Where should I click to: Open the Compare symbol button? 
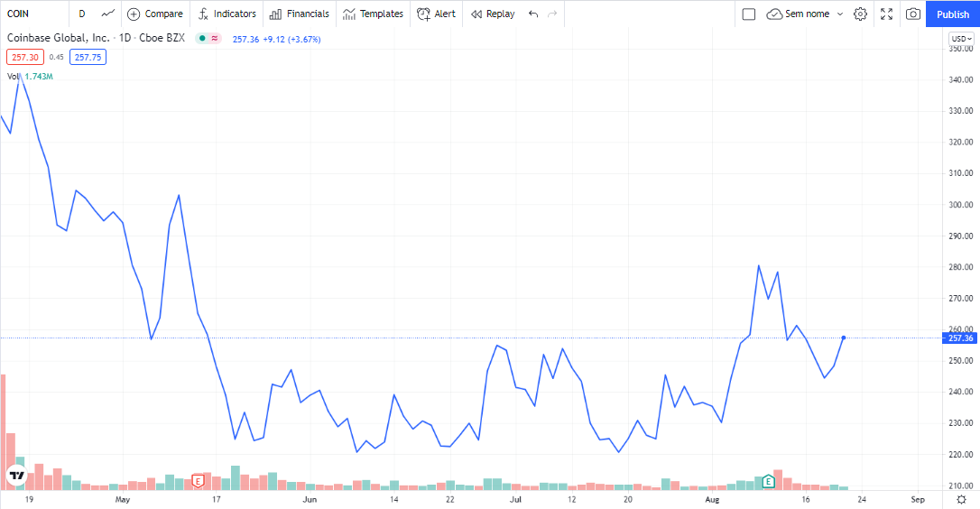pyautogui.click(x=155, y=14)
